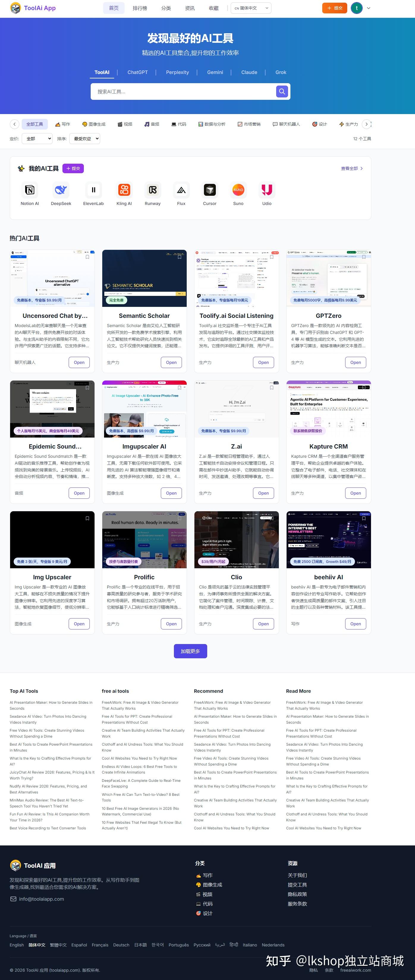The image size is (415, 980).
Task: Click the 加载更多 button
Action: 190,651
